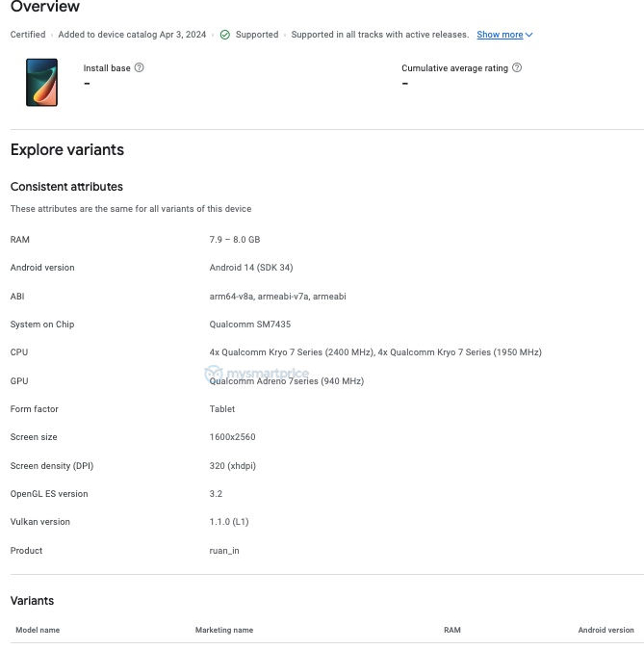Expand details with the Show more chevron
644x650 pixels.
coord(529,36)
